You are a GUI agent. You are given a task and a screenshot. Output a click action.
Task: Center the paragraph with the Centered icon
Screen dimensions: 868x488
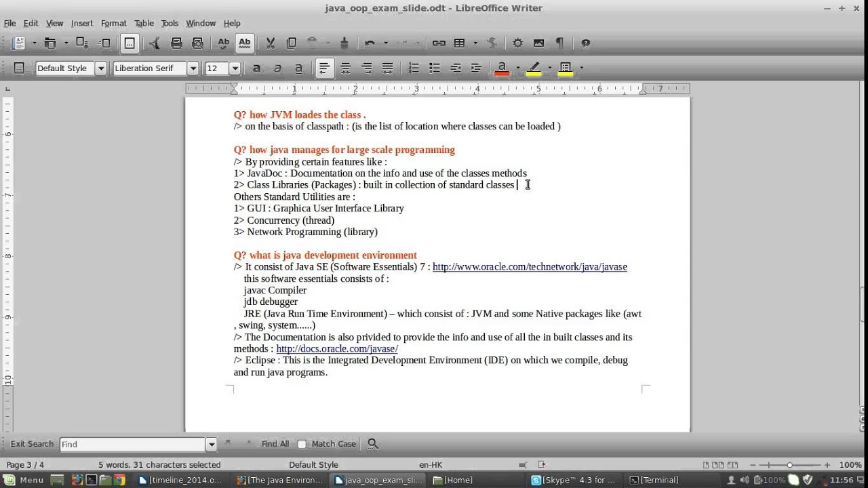click(x=346, y=68)
